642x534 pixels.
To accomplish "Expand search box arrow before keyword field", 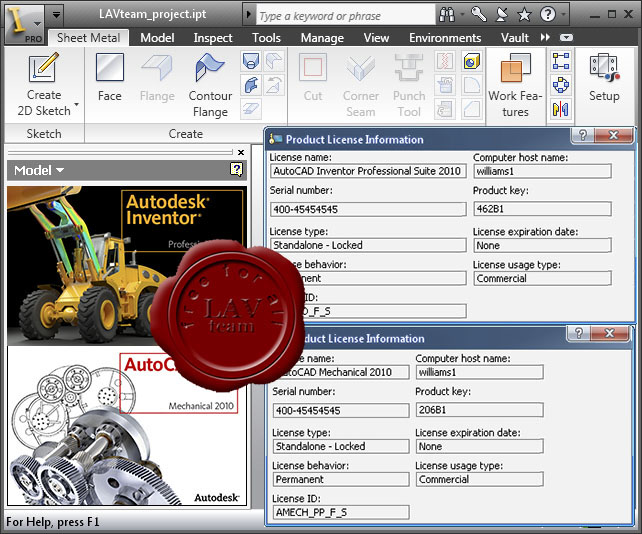I will click(x=248, y=14).
